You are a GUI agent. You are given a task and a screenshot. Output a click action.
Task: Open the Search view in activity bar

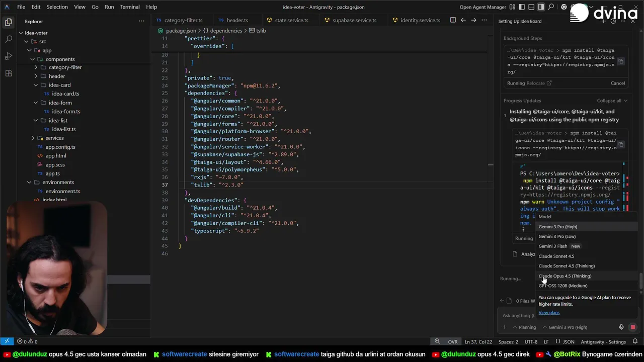click(8, 39)
